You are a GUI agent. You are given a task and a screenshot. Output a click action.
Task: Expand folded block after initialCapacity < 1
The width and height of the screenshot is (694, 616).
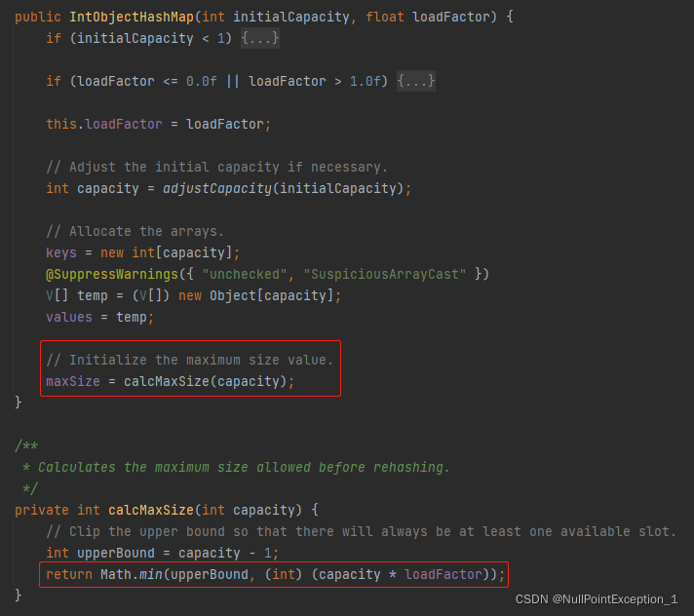tap(260, 38)
